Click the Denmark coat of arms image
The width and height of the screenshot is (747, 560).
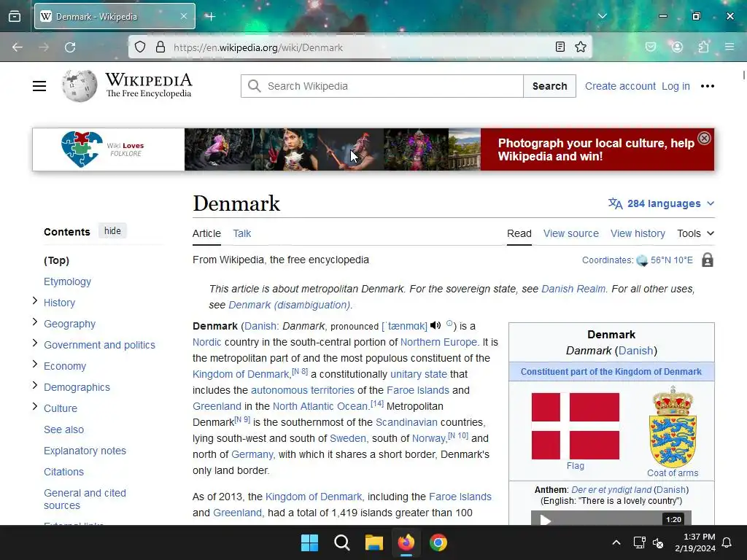pyautogui.click(x=673, y=426)
